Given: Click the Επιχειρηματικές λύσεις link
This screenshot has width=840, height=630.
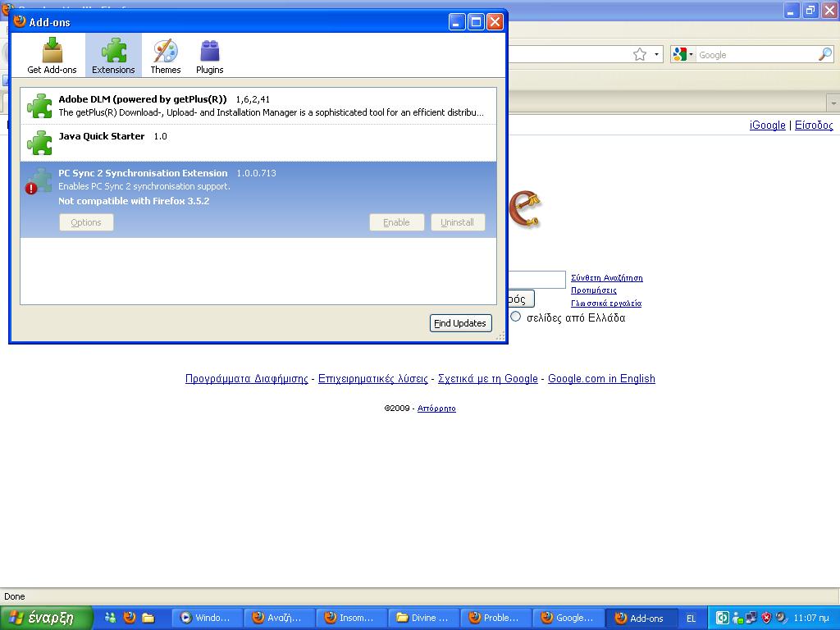Looking at the screenshot, I should tap(373, 379).
